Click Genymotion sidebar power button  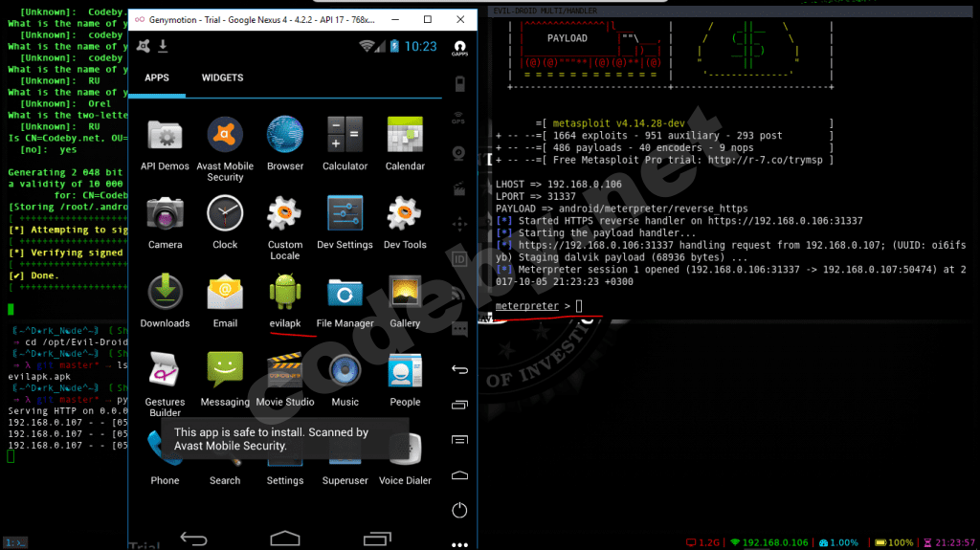click(459, 510)
